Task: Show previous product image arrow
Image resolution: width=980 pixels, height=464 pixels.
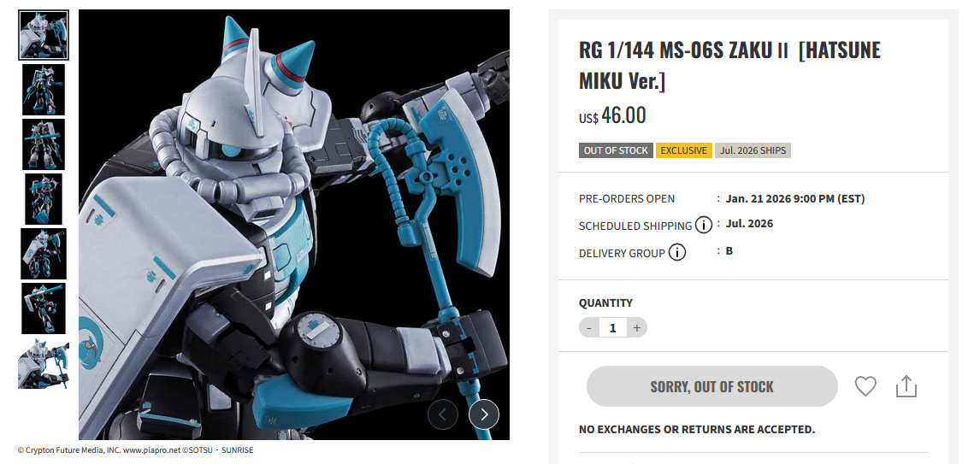Action: coord(443,414)
